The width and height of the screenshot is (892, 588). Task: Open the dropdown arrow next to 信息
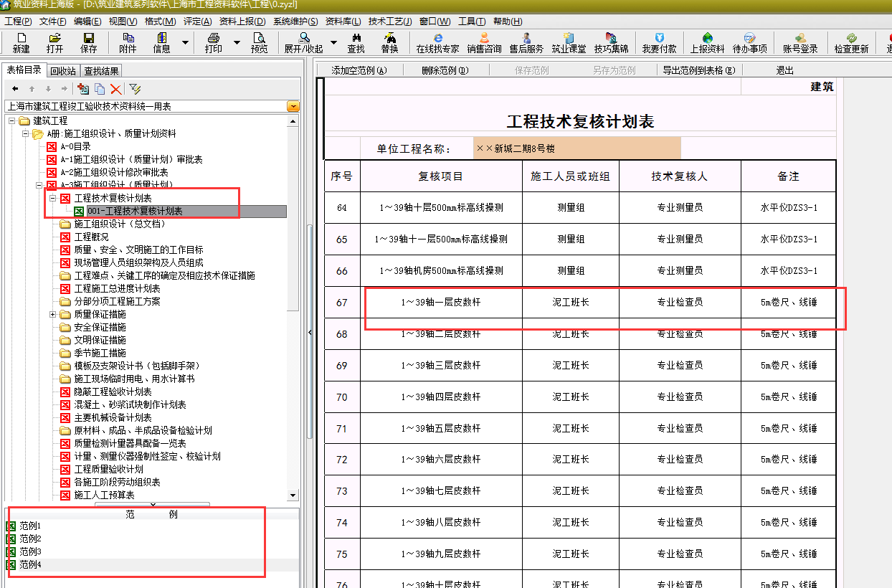tap(186, 42)
